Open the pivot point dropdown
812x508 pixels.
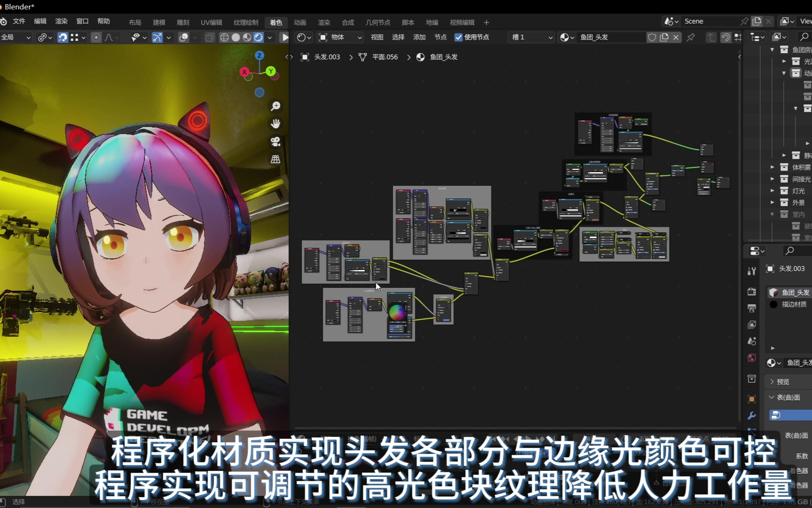coord(45,37)
